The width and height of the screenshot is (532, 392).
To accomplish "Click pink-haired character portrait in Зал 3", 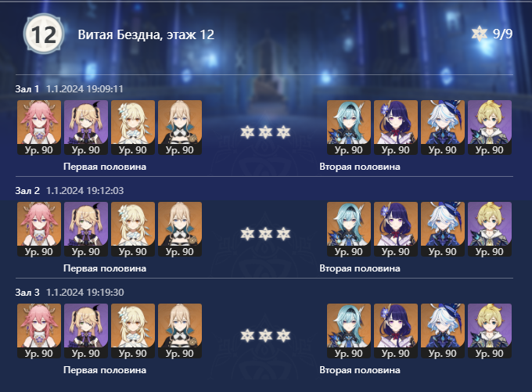I will tap(39, 331).
